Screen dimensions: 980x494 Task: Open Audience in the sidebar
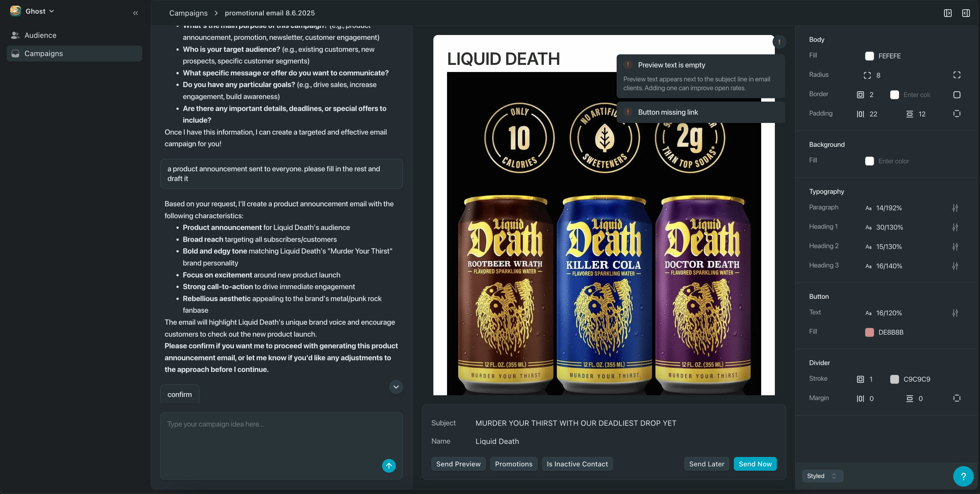[x=40, y=35]
